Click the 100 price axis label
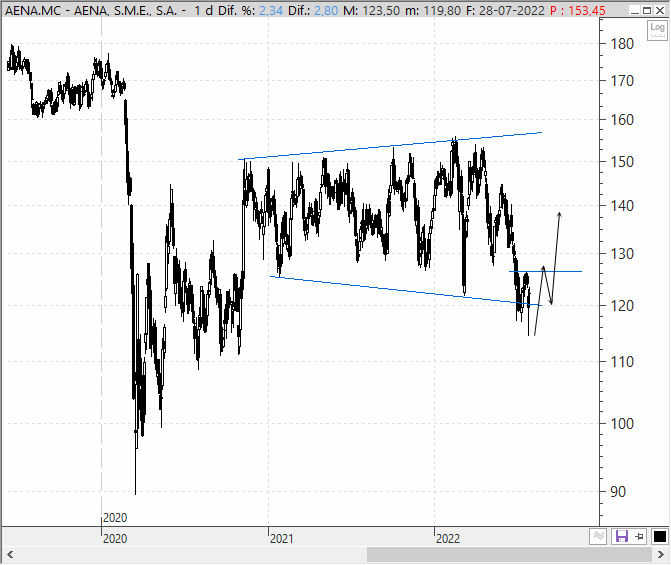The height and width of the screenshot is (565, 671). pyautogui.click(x=622, y=424)
